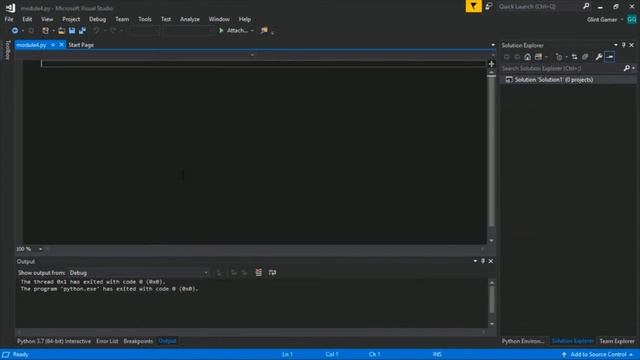Toggle auto hide pin on Output panel
Viewport: 640px width, 360px height.
(x=483, y=261)
